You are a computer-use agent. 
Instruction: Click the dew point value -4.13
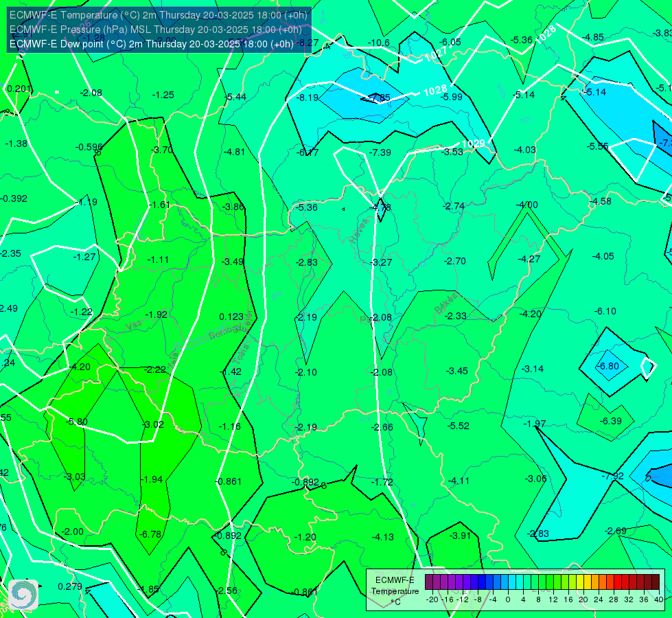click(x=382, y=537)
